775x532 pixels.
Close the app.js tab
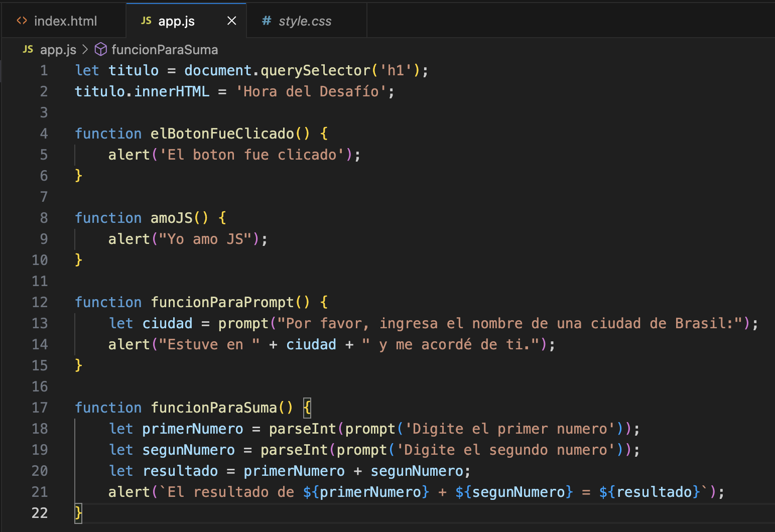(231, 21)
